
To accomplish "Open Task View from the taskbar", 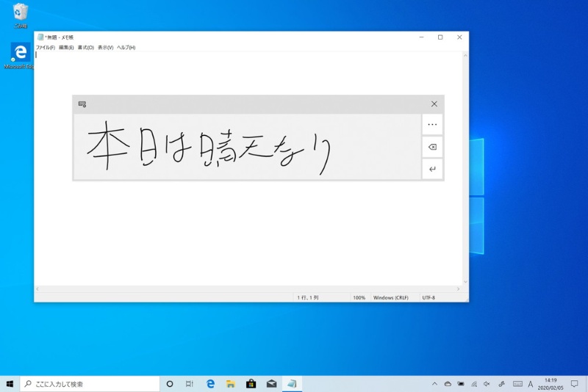I will coord(190,383).
